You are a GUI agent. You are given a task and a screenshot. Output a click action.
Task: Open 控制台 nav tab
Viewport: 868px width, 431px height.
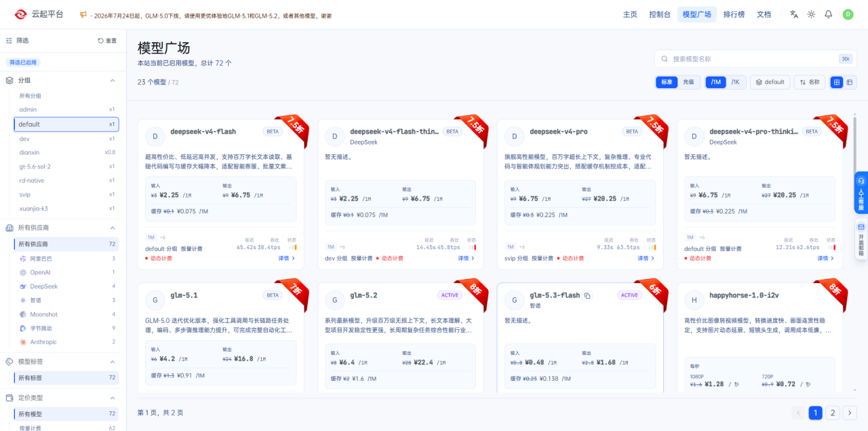click(x=660, y=14)
